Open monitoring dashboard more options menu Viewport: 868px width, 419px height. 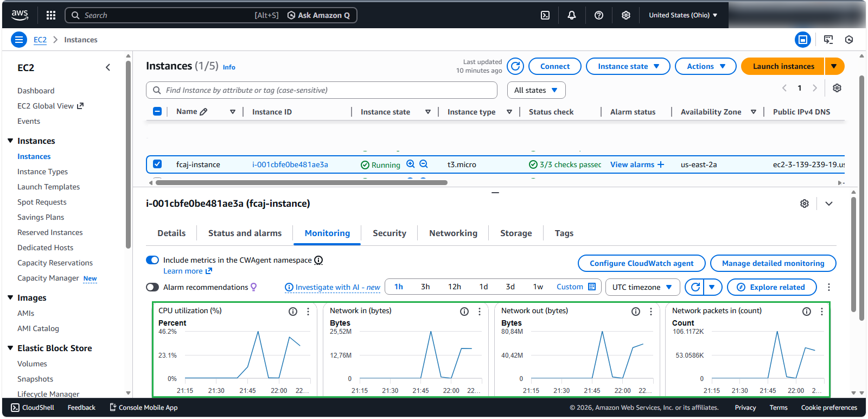[x=829, y=287]
